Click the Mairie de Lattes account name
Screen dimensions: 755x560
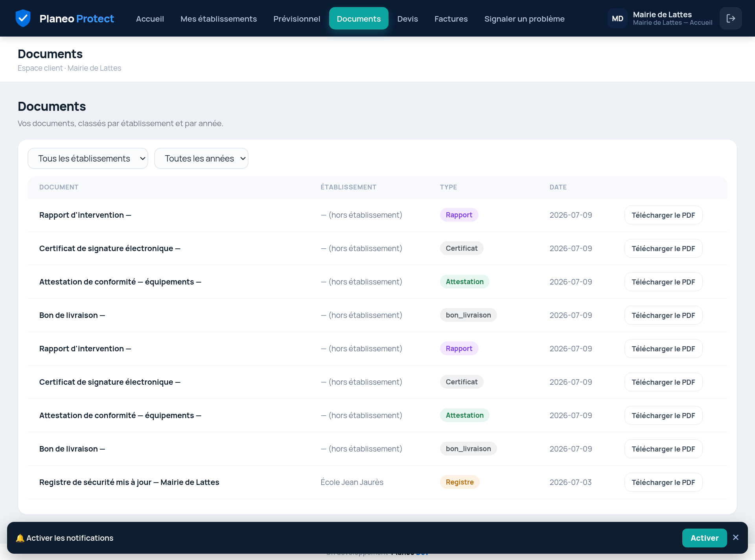[x=662, y=15]
